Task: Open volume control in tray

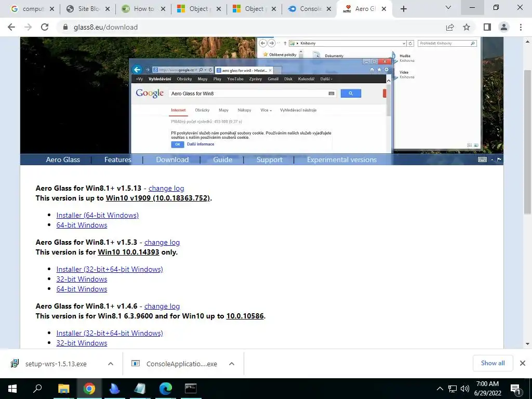Action: [465, 389]
